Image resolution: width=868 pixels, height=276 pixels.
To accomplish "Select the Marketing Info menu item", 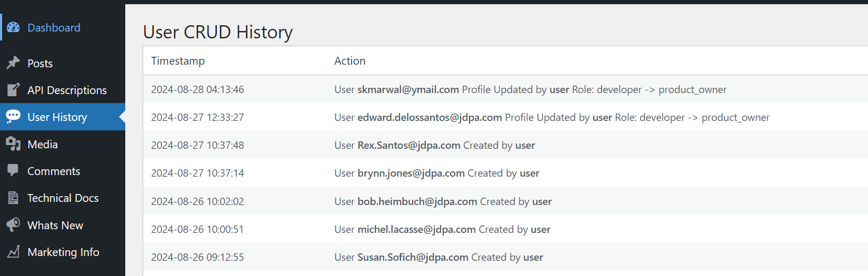I will tap(63, 252).
